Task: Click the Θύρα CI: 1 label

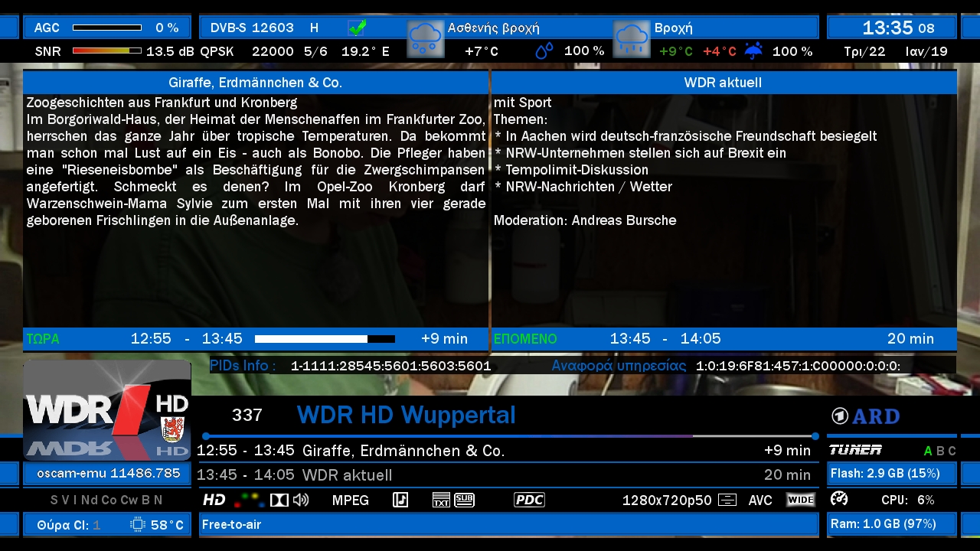Action: (69, 525)
